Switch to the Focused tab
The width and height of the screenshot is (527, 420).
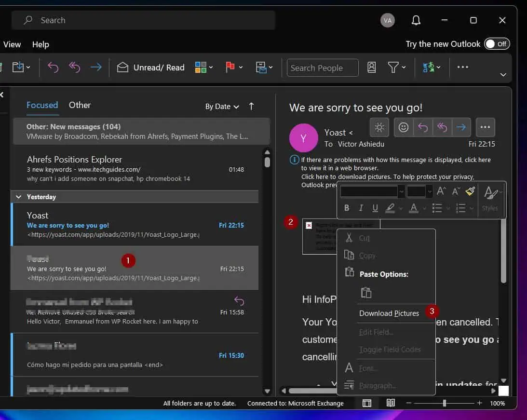click(x=42, y=105)
